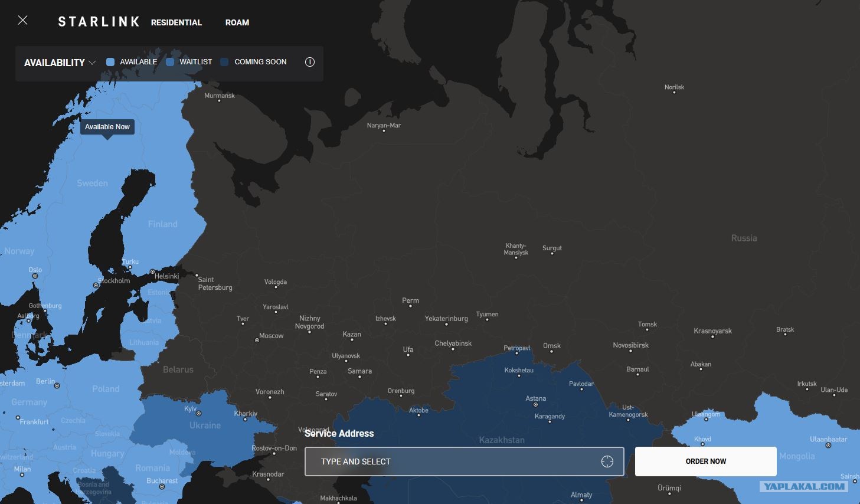Click the Kharkiv city label
The image size is (860, 504).
(246, 414)
